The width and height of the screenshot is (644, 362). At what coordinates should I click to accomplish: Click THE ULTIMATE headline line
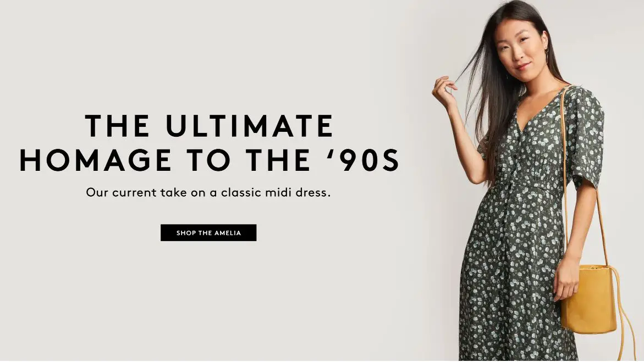pyautogui.click(x=210, y=126)
